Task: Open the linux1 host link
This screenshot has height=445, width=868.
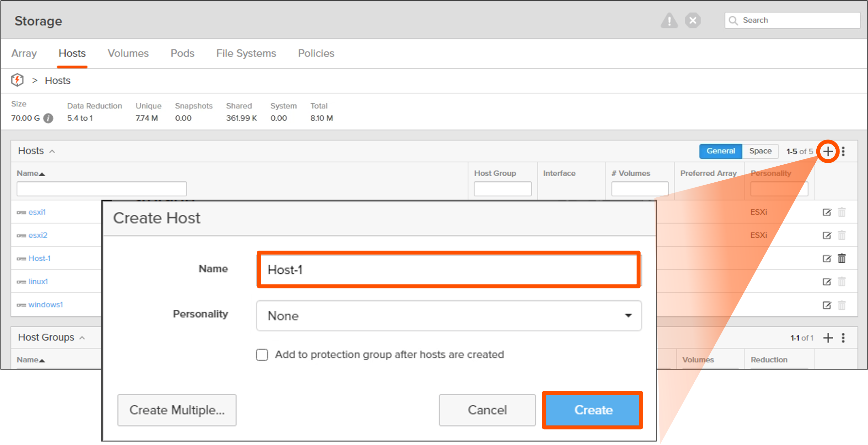Action: [38, 281]
